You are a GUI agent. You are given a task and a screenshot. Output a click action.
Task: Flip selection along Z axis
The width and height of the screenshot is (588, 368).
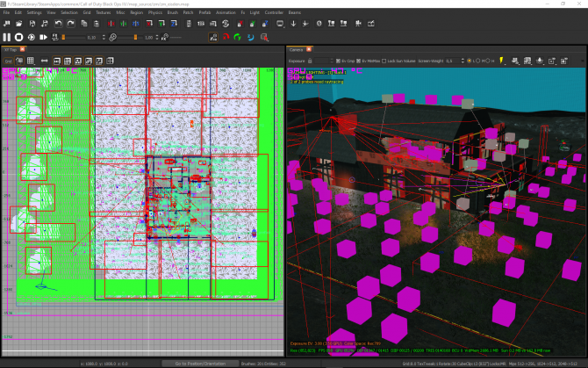pos(136,24)
